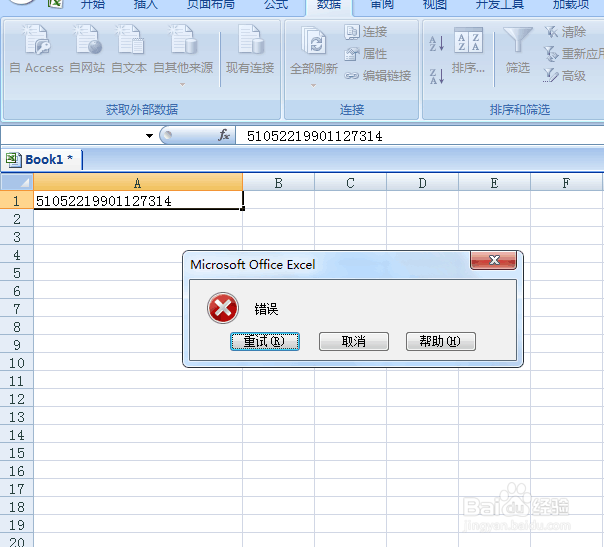Viewport: 604px width, 547px height.
Task: Click the 取消 cancel button
Action: 354,341
